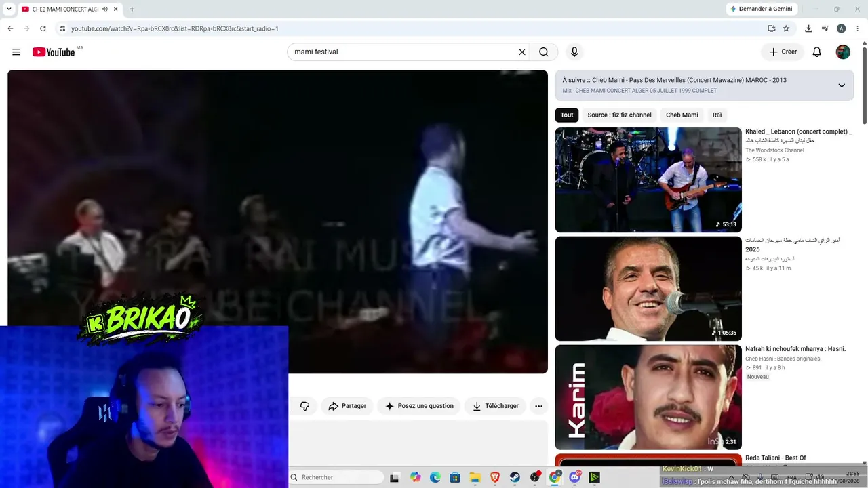Open Chrome's three-dot menu
The width and height of the screenshot is (868, 488).
[857, 28]
